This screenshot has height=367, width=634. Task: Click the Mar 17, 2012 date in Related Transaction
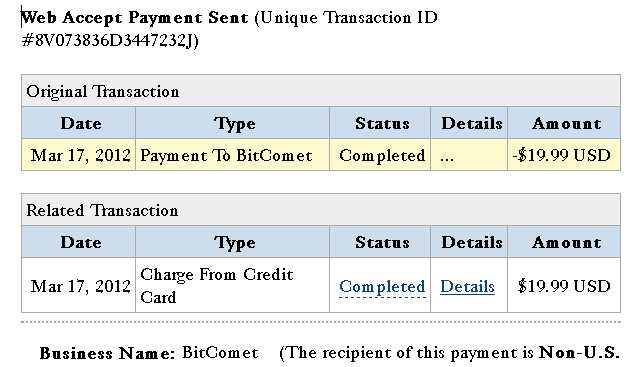point(80,286)
